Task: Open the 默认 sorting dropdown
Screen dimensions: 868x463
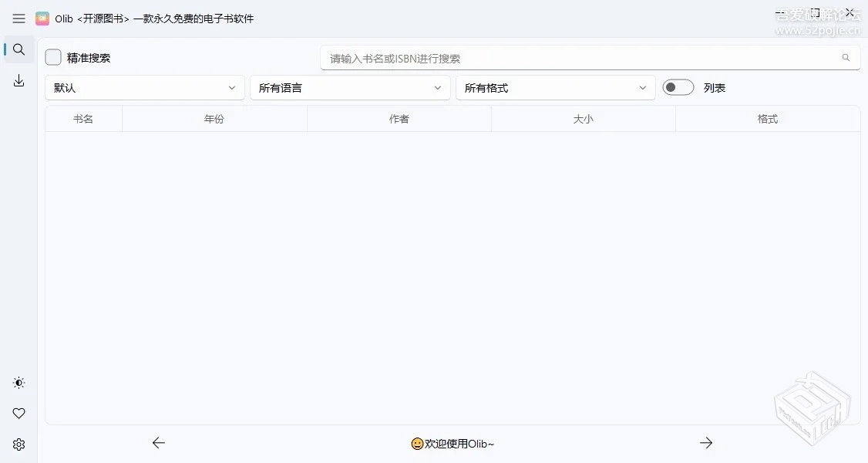Action: click(x=144, y=87)
